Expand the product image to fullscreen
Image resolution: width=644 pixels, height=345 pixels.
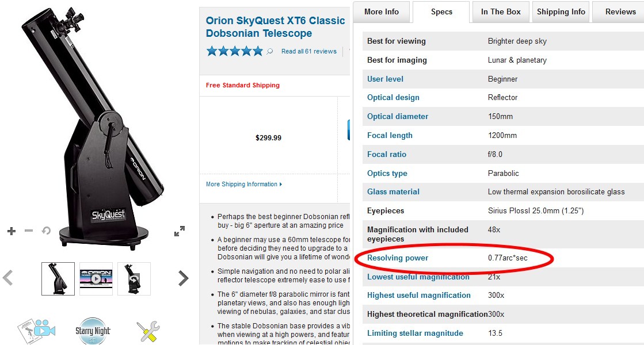coord(180,231)
